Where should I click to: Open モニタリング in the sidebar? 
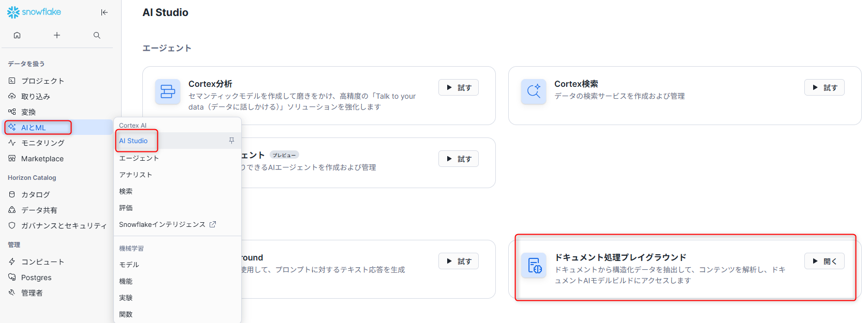(x=57, y=143)
